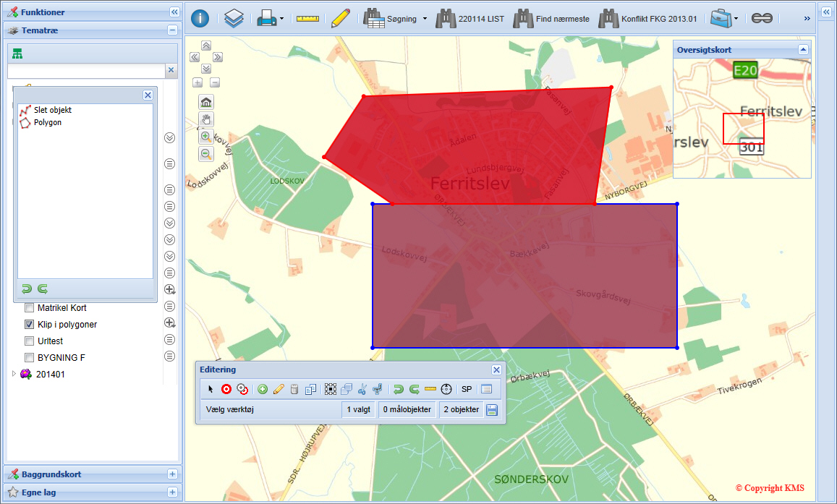Select the red target tool in Editering
837x504 pixels.
226,389
